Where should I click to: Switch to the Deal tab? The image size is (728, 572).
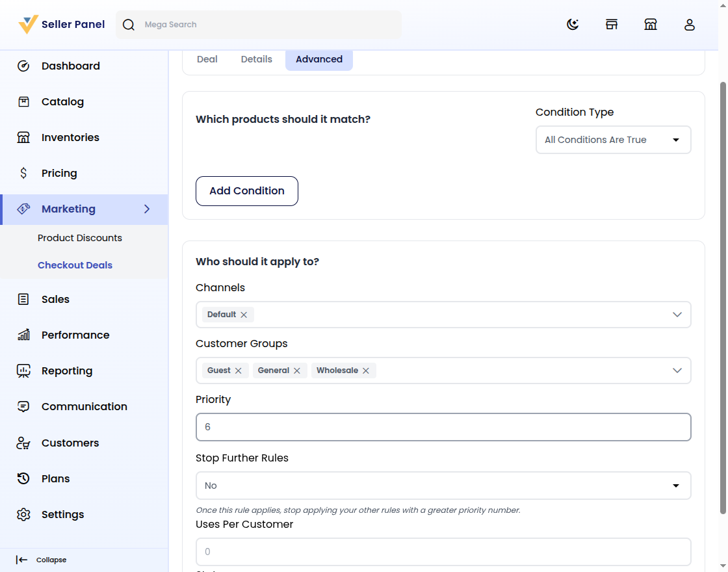(207, 59)
